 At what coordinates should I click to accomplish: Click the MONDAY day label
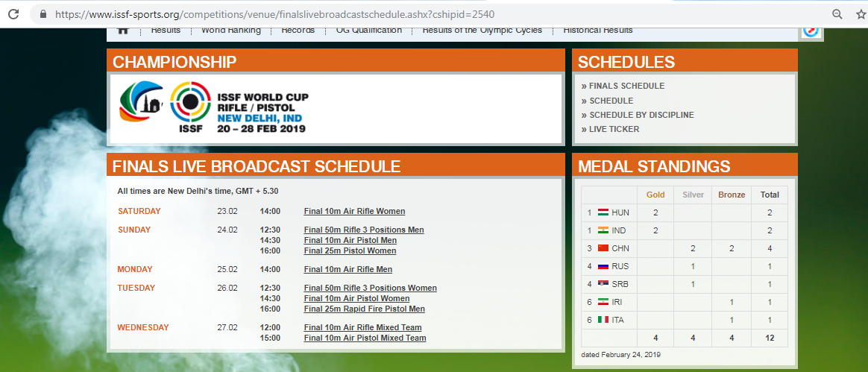pyautogui.click(x=134, y=270)
